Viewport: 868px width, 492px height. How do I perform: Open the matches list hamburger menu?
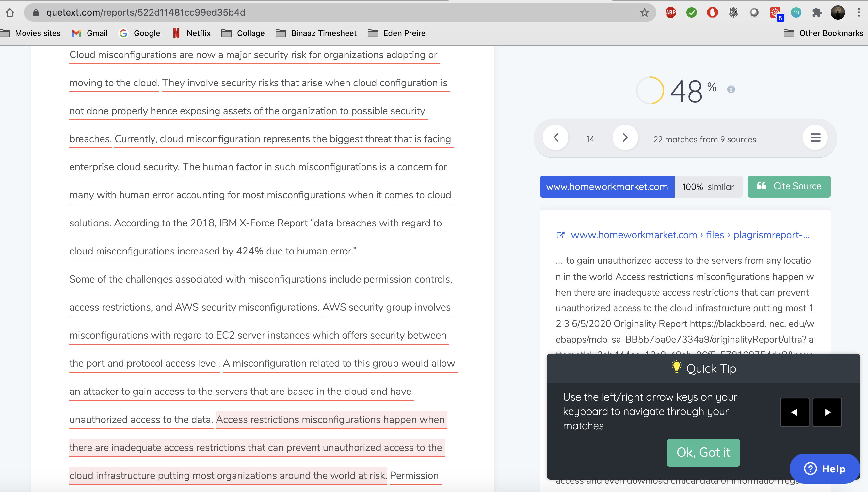[x=815, y=138]
